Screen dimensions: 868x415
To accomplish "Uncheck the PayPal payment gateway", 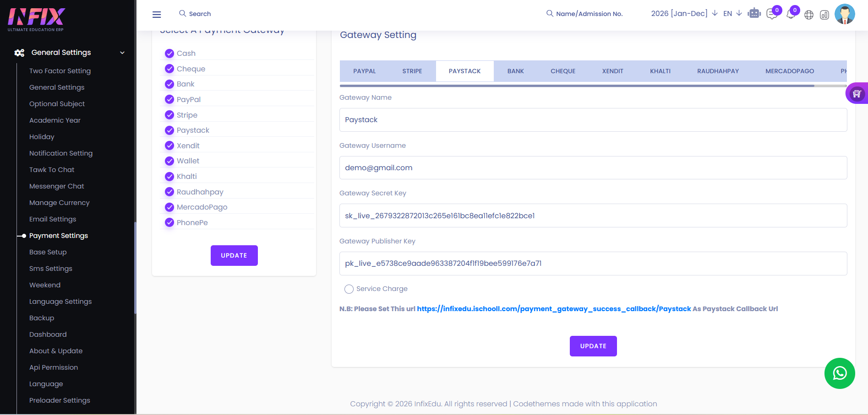I will pyautogui.click(x=169, y=99).
